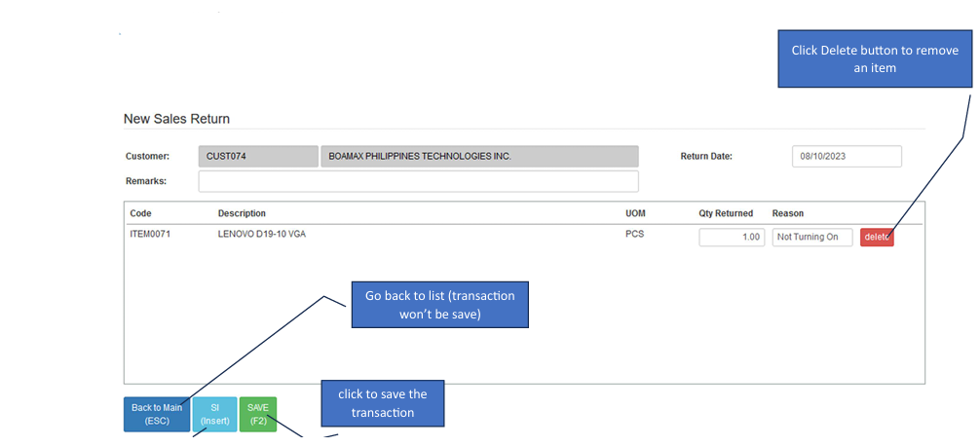Edit the Qty Returned value 1.00
This screenshot has width=980, height=447.
[732, 238]
